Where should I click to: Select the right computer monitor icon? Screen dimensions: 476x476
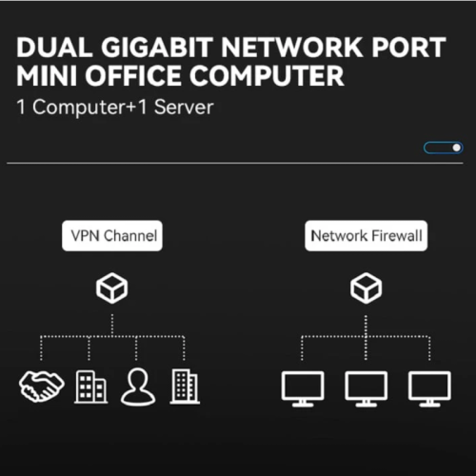429,389
